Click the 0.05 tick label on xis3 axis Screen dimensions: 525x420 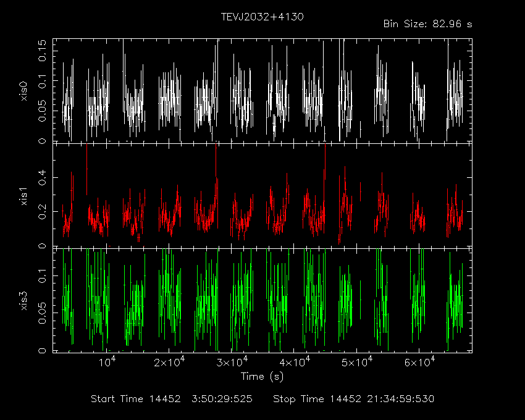pyautogui.click(x=42, y=313)
